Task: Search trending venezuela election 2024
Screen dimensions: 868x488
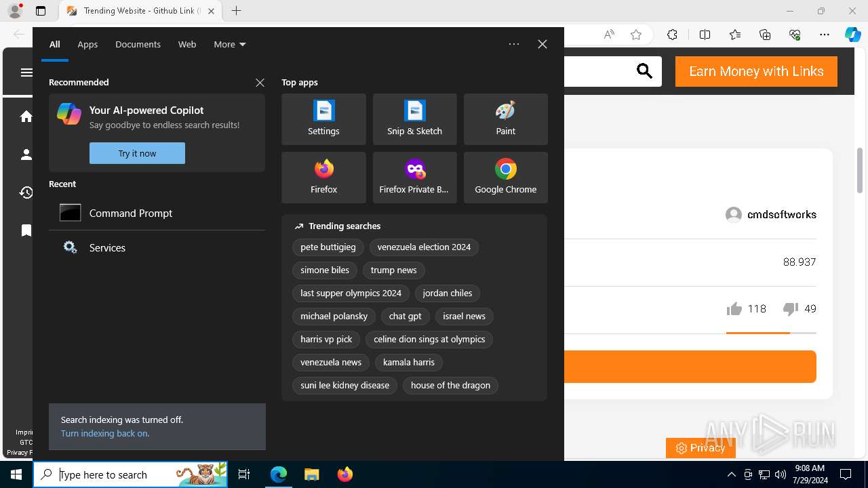Action: point(424,247)
